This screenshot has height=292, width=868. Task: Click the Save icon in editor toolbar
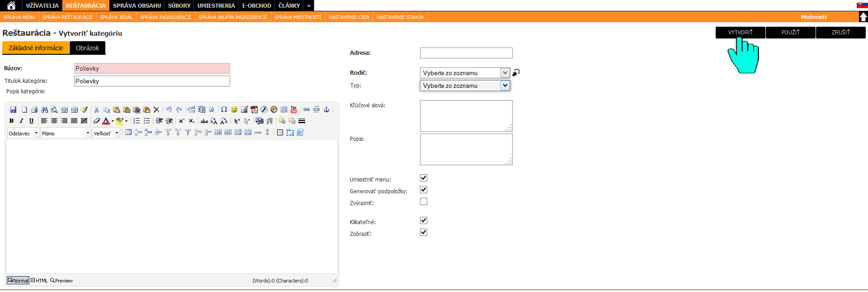point(13,110)
